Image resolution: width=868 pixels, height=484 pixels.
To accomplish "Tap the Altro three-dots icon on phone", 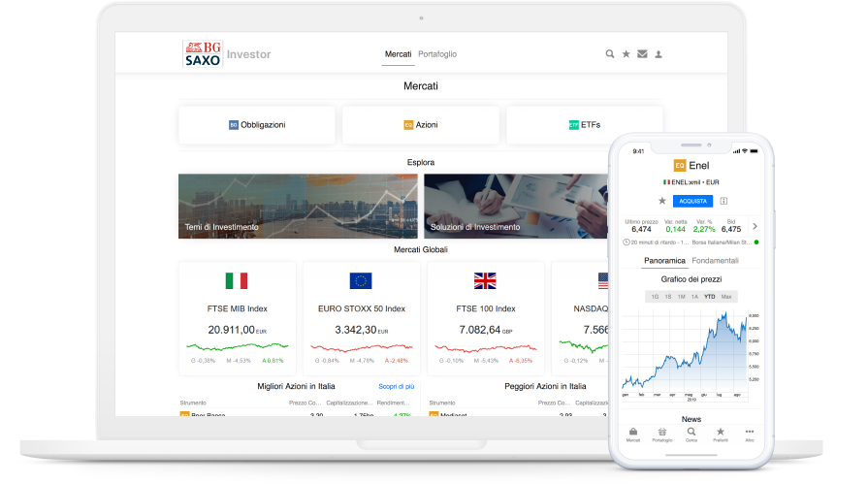I will (750, 432).
